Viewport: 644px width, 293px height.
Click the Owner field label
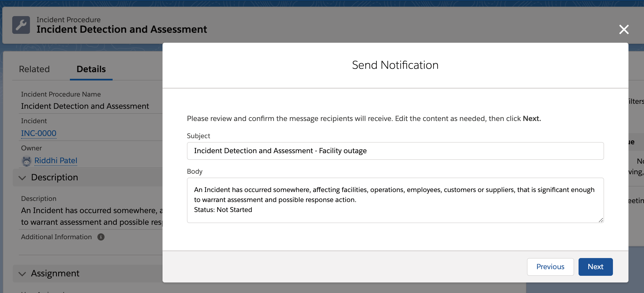pos(31,148)
